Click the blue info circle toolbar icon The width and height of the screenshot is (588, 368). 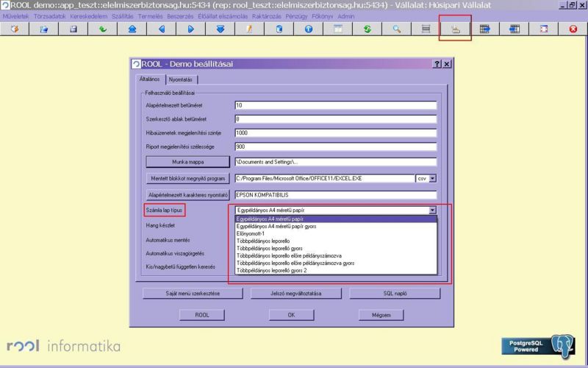tap(308, 29)
